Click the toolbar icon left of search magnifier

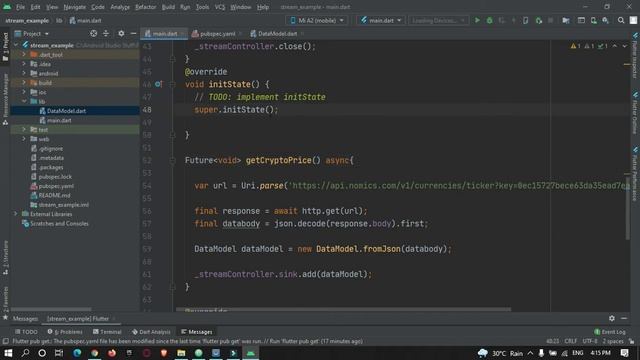[606, 20]
